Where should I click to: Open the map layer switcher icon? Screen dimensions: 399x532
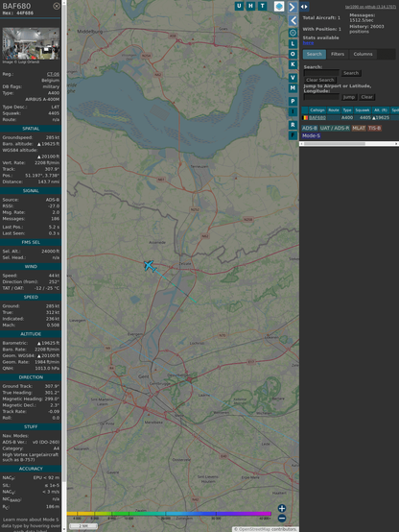point(279,7)
